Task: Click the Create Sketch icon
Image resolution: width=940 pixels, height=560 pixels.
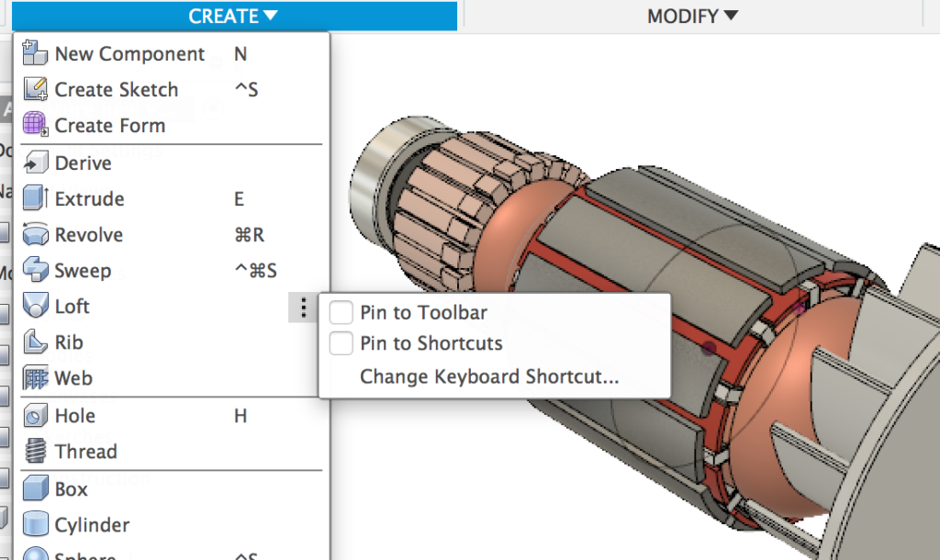Action: [34, 89]
